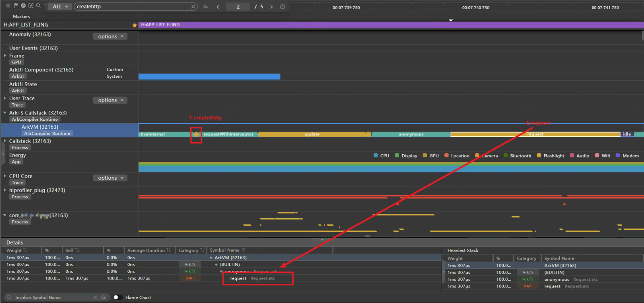
Task: Clear the createhttp search text
Action: [x=193, y=7]
